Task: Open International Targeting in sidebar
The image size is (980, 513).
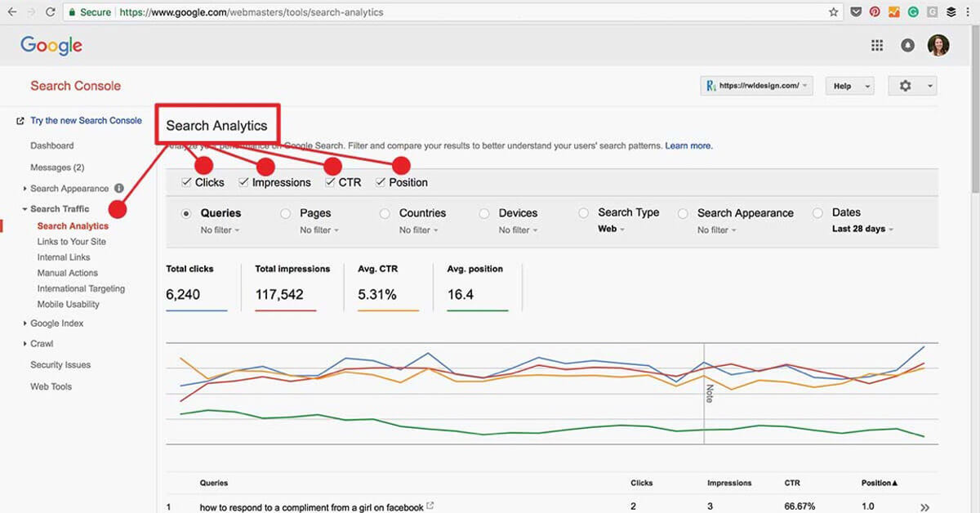Action: [x=82, y=288]
